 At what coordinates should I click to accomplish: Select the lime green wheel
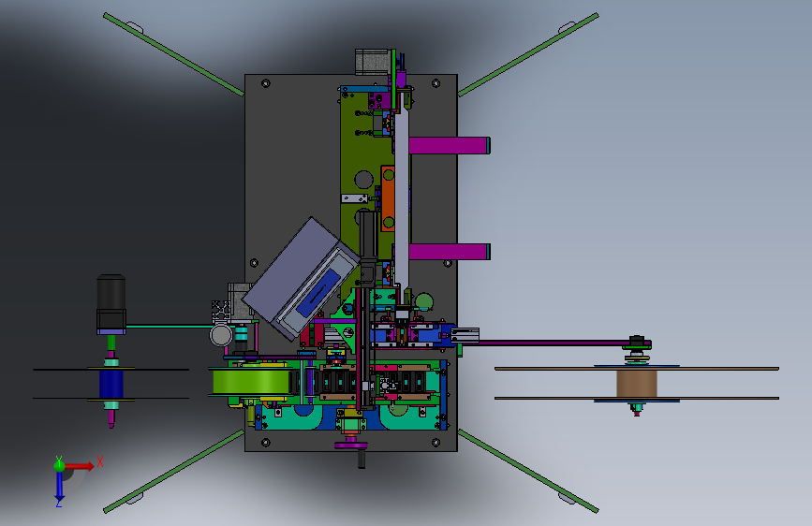pos(251,382)
